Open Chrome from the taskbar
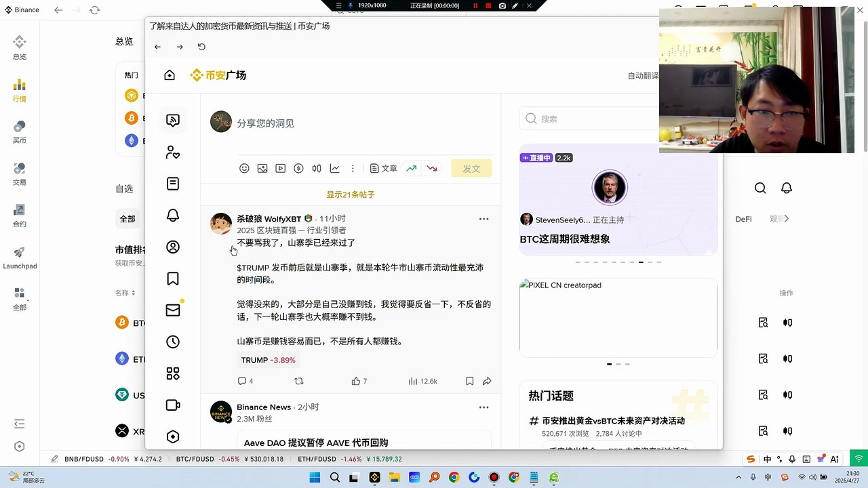Image resolution: width=868 pixels, height=488 pixels. click(454, 478)
